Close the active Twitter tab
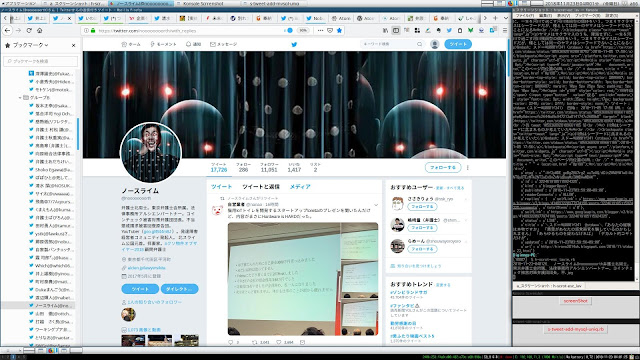 (x=69, y=18)
